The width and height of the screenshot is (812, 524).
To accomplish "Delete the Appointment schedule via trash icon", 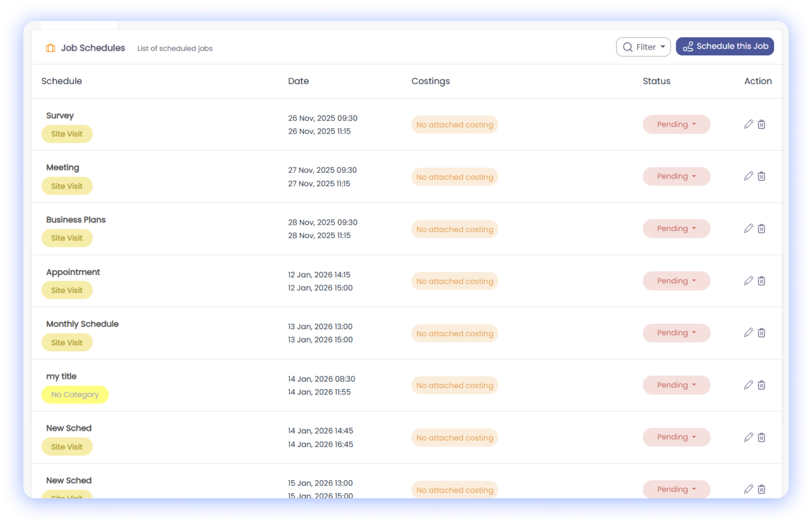I will pyautogui.click(x=761, y=281).
